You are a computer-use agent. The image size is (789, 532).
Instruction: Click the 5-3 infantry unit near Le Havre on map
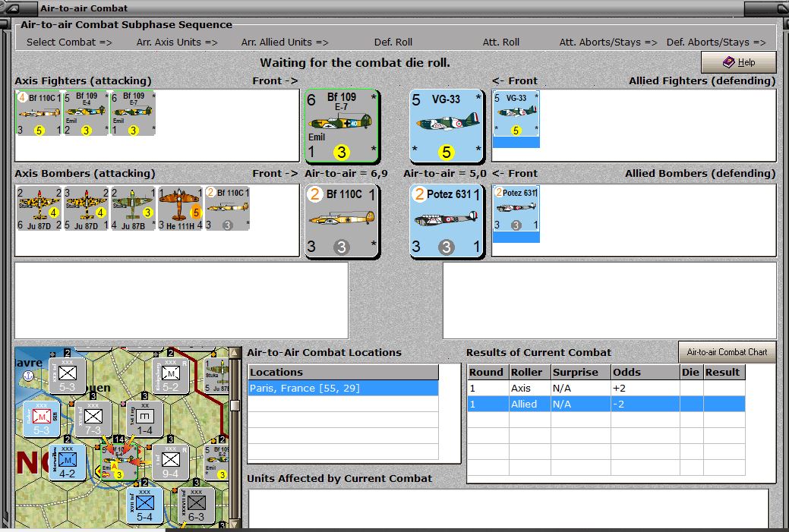pos(67,376)
